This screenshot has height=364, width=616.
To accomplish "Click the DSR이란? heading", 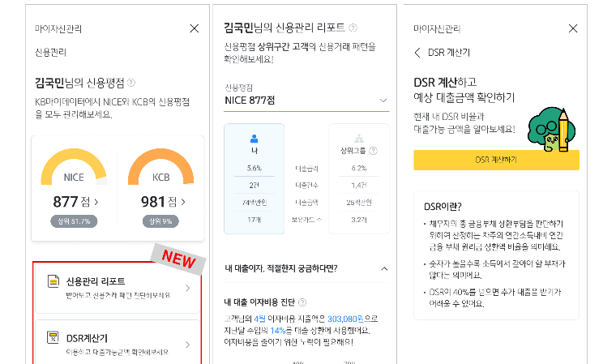I will (x=443, y=207).
